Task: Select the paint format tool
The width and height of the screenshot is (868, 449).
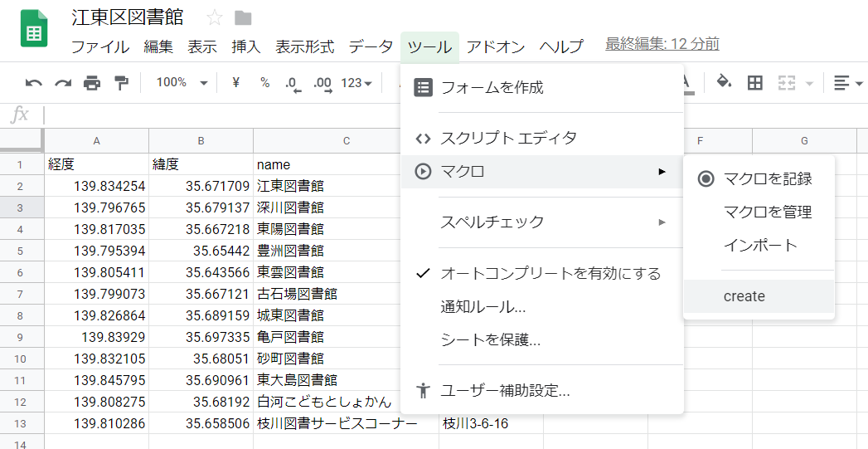Action: (x=121, y=83)
